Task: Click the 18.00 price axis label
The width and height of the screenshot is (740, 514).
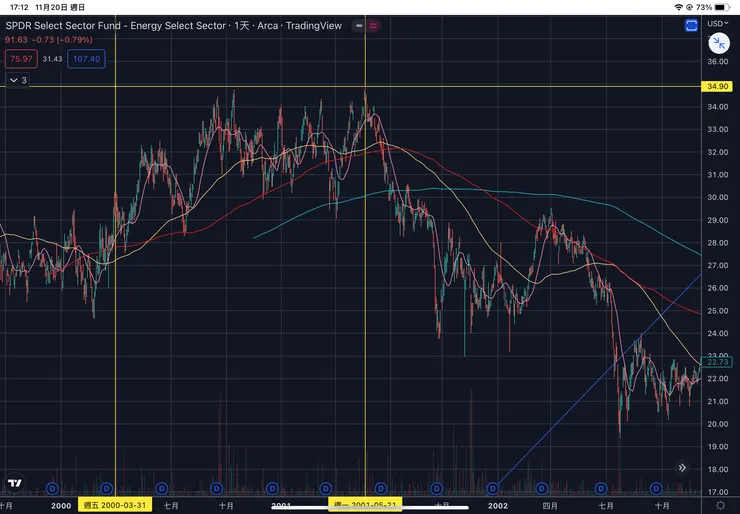Action: (x=718, y=469)
